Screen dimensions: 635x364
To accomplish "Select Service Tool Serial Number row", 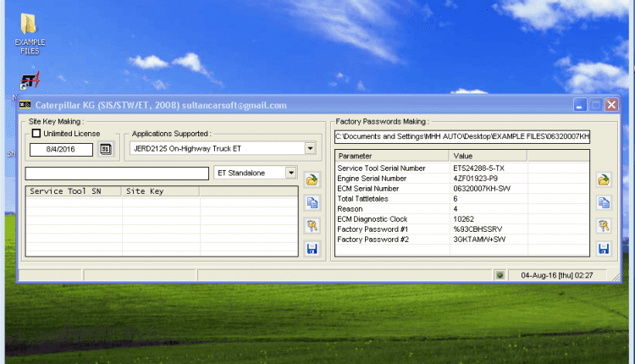I will pos(462,168).
